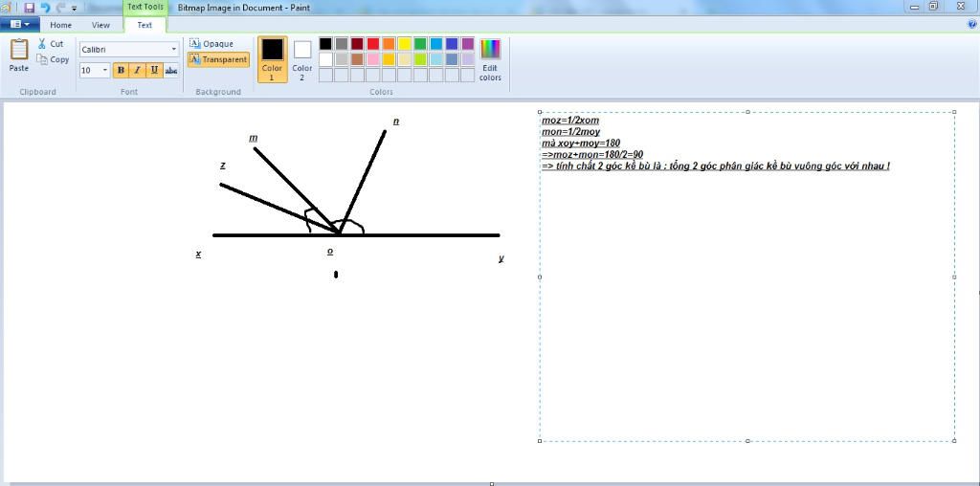Pick the light gray color swatch

[342, 59]
